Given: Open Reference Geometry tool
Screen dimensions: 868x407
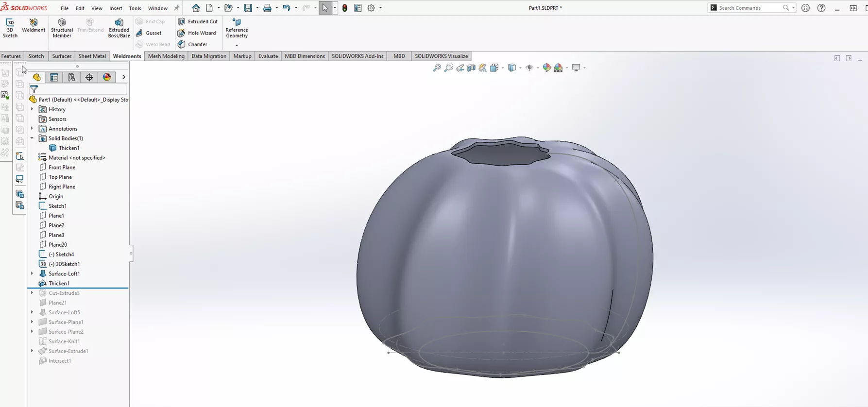Looking at the screenshot, I should point(237,28).
